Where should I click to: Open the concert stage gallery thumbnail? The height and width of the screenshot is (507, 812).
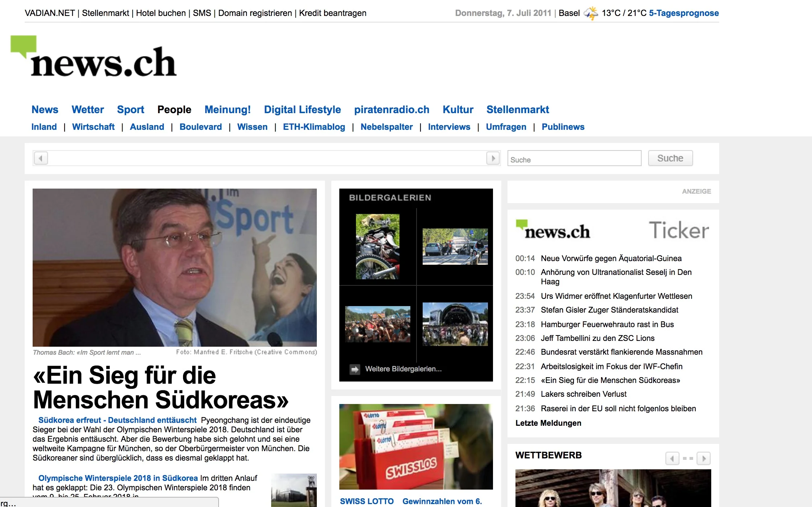point(455,324)
